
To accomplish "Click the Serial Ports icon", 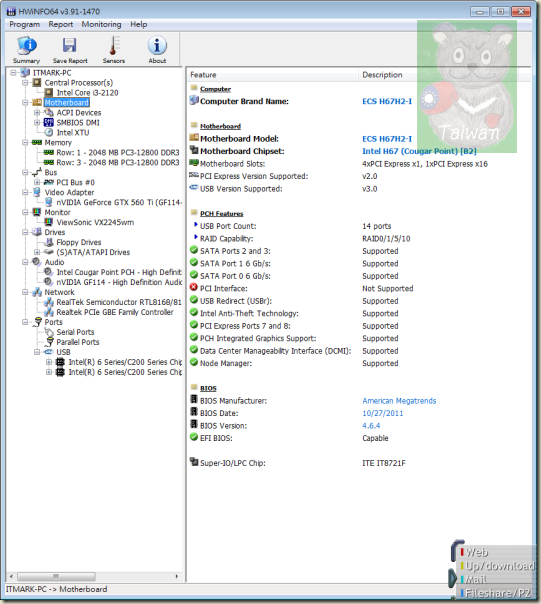I will (49, 332).
